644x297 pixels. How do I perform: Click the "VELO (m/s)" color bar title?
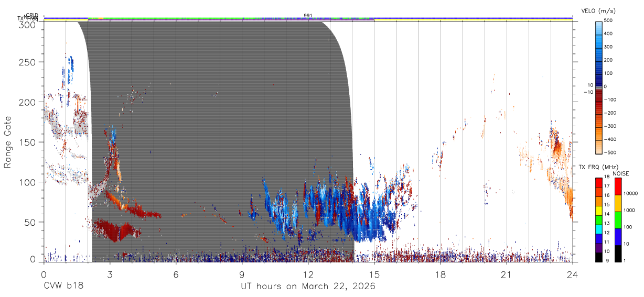click(x=599, y=11)
